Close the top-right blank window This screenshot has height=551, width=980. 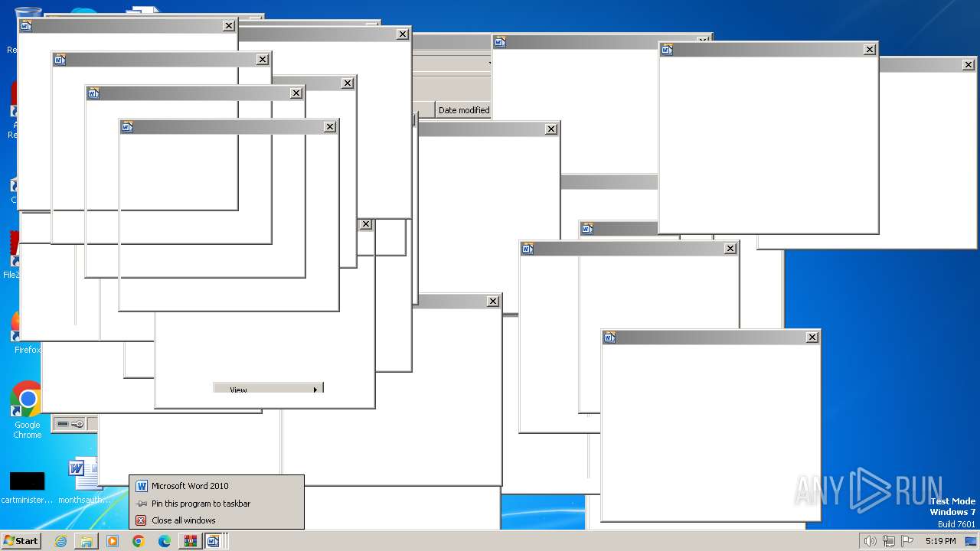870,50
